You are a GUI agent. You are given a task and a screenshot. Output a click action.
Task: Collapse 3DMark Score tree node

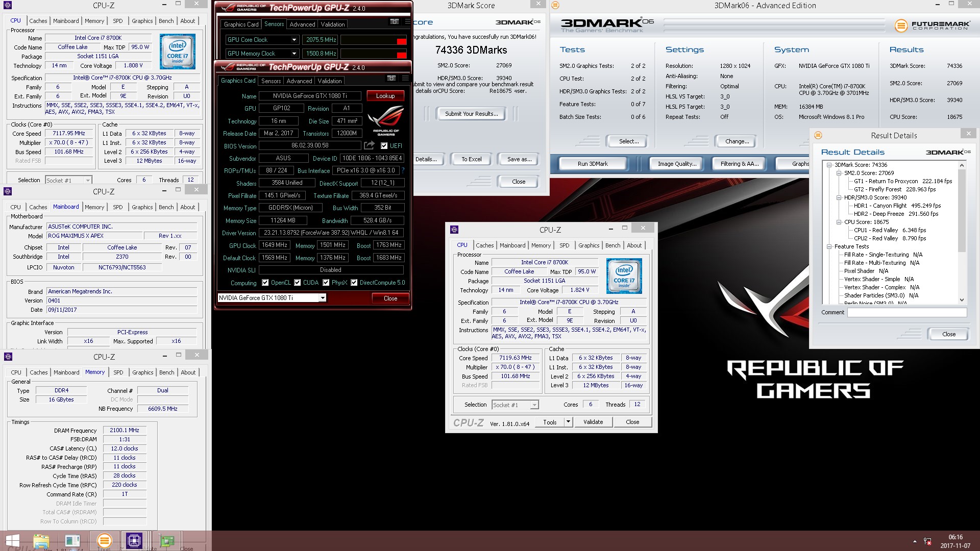(829, 165)
